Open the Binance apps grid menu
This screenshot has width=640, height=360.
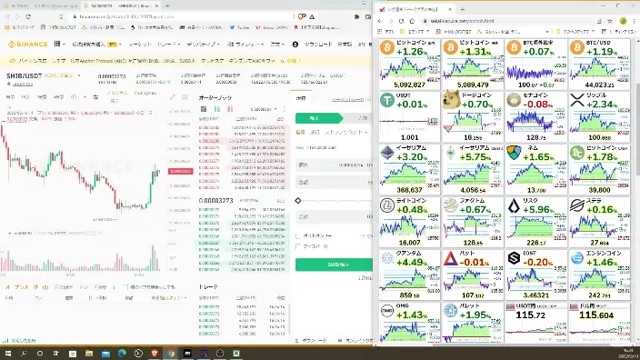(x=57, y=44)
